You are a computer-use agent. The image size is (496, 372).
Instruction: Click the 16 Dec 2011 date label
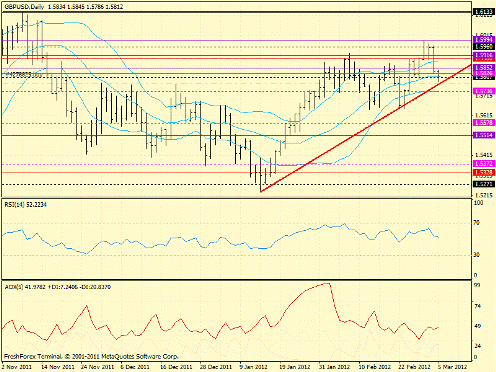pyautogui.click(x=176, y=367)
